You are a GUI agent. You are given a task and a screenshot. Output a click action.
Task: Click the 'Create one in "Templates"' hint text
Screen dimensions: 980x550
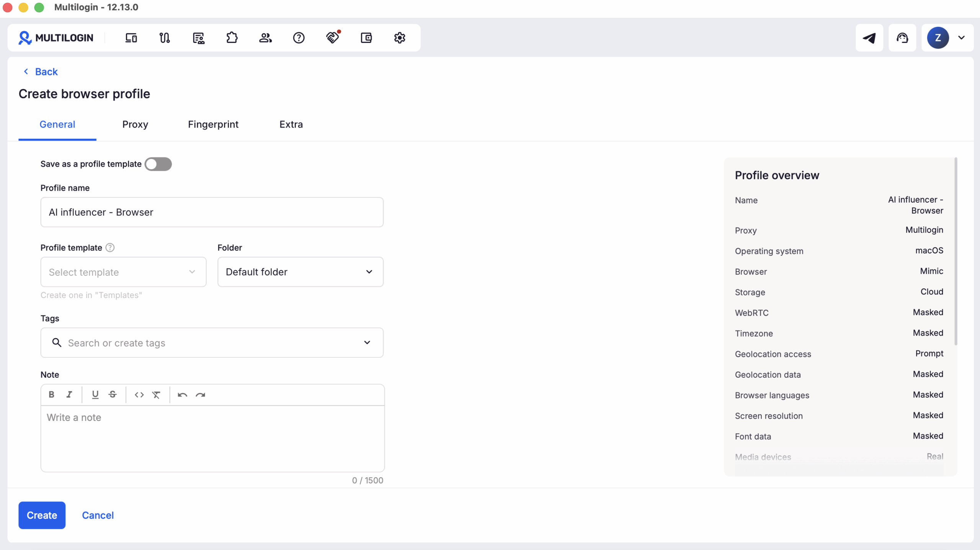pyautogui.click(x=91, y=295)
